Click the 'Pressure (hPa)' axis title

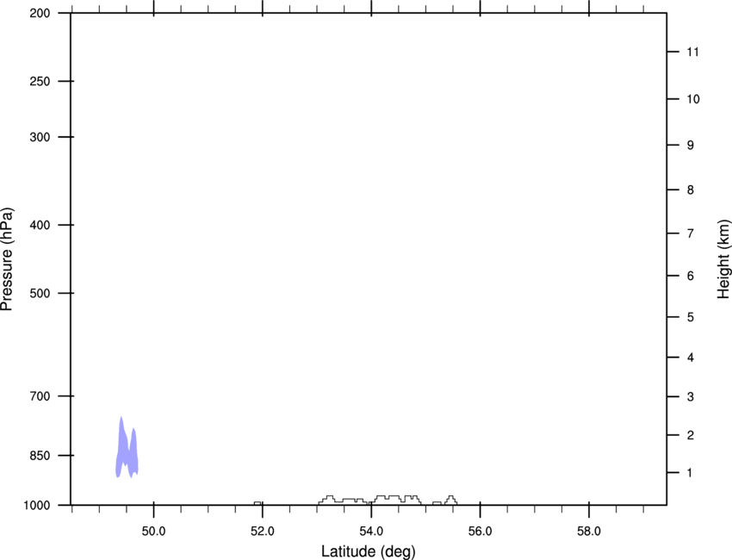click(x=7, y=259)
